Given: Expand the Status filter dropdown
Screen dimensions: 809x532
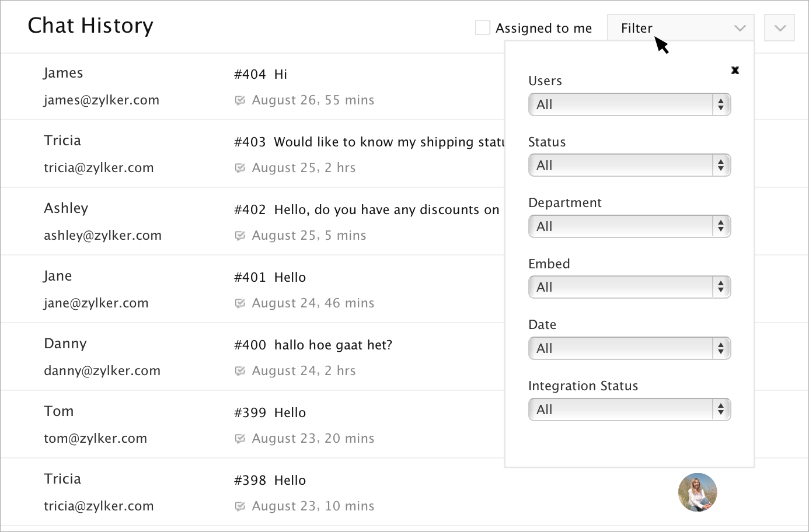Looking at the screenshot, I should click(x=629, y=166).
